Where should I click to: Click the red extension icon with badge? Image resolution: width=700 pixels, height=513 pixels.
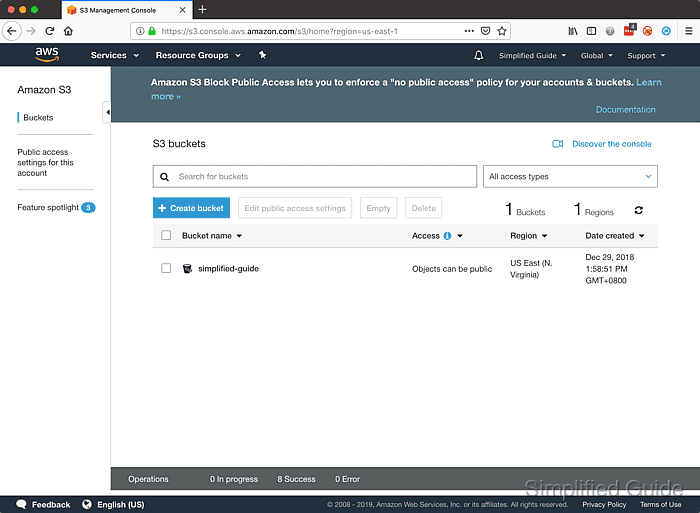click(629, 30)
